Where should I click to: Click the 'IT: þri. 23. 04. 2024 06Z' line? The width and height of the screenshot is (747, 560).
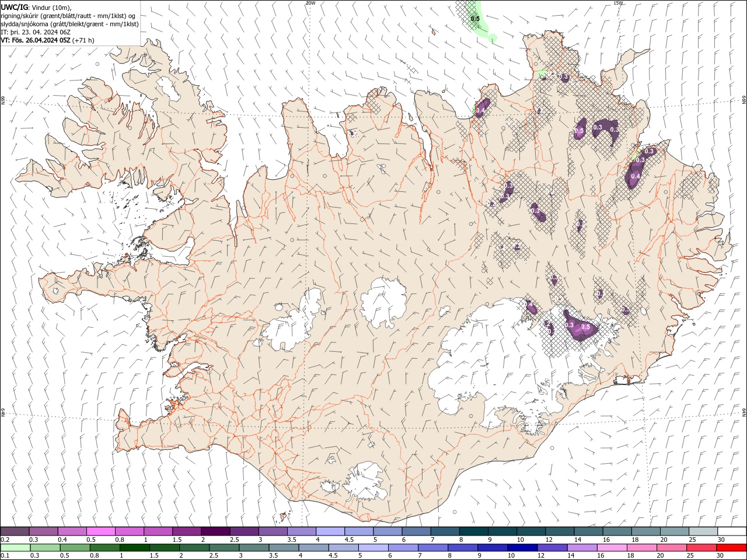[36, 32]
